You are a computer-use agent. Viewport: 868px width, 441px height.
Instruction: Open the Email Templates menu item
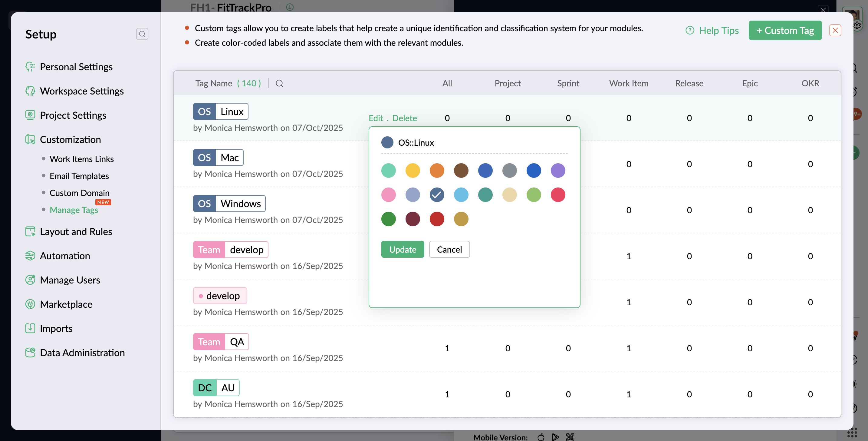tap(79, 176)
